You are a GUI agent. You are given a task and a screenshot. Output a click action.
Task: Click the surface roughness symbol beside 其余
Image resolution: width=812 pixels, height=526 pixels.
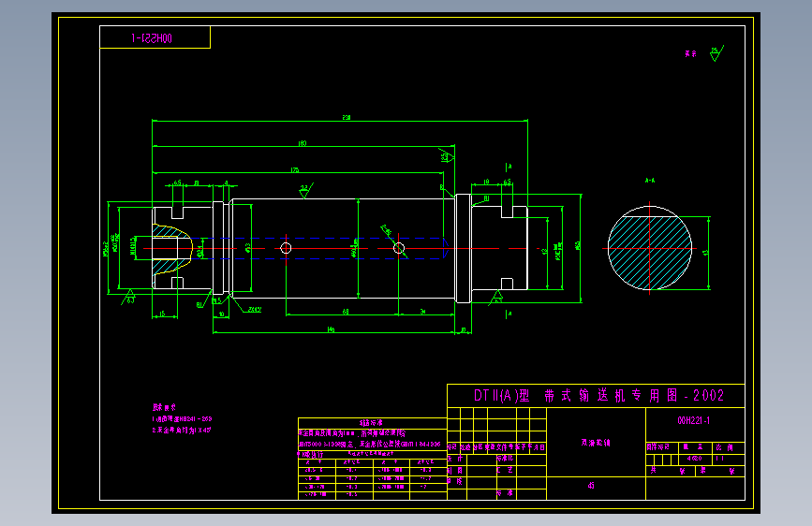pos(716,52)
